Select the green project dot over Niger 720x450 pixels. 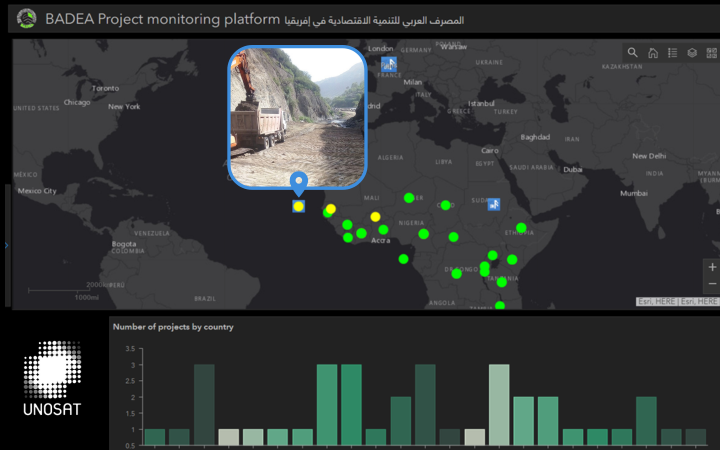point(409,198)
